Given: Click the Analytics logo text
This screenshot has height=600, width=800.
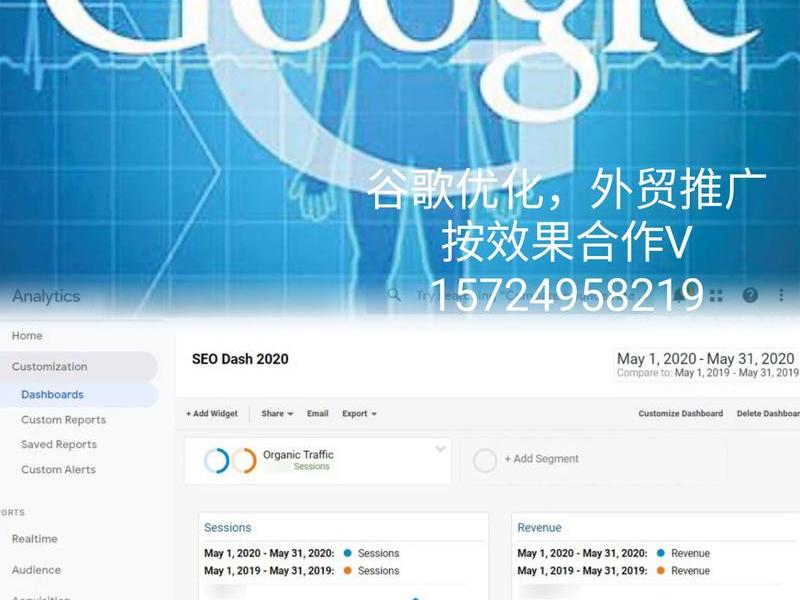Looking at the screenshot, I should point(46,296).
